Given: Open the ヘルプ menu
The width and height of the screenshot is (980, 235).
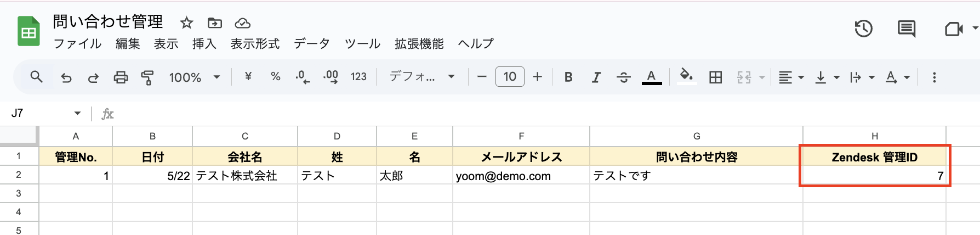Looking at the screenshot, I should click(476, 43).
